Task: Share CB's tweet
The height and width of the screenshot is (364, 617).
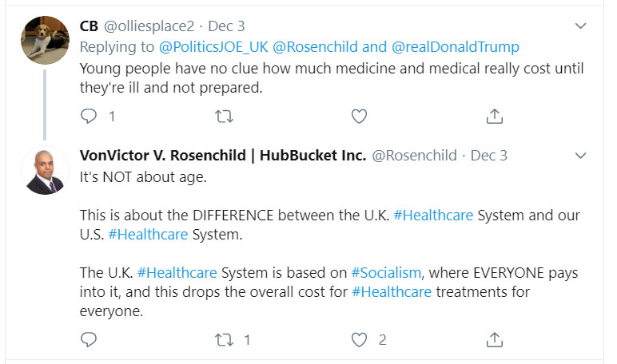Action: pos(495,117)
